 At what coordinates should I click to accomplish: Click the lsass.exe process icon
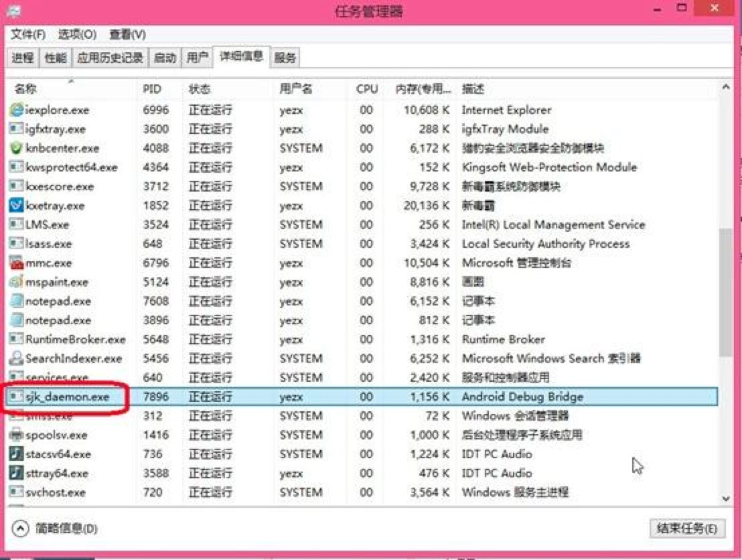click(x=17, y=244)
